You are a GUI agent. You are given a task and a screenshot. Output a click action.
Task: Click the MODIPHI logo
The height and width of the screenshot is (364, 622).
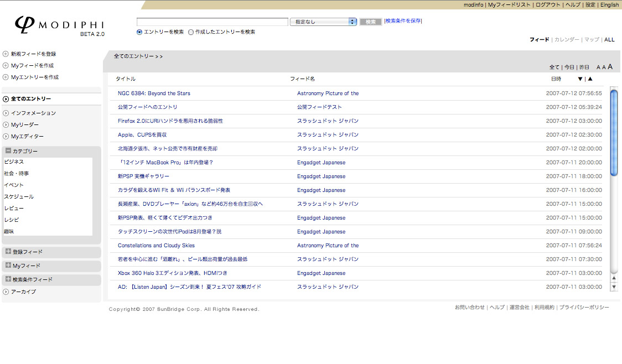59,25
